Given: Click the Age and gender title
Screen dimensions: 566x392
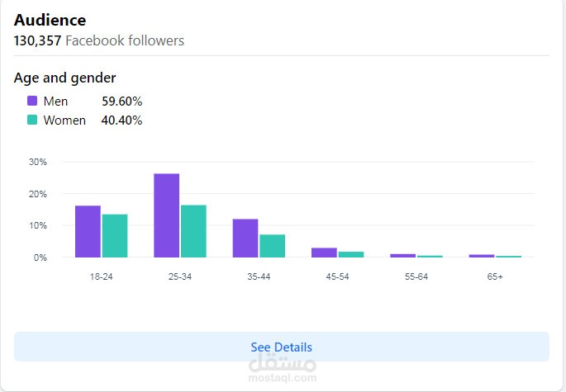Looking at the screenshot, I should tap(64, 78).
